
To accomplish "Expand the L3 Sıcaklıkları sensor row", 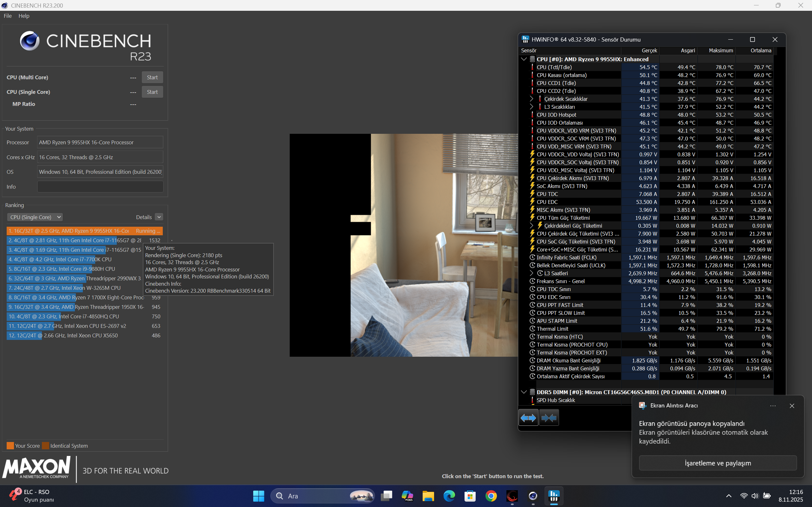I will 531,107.
